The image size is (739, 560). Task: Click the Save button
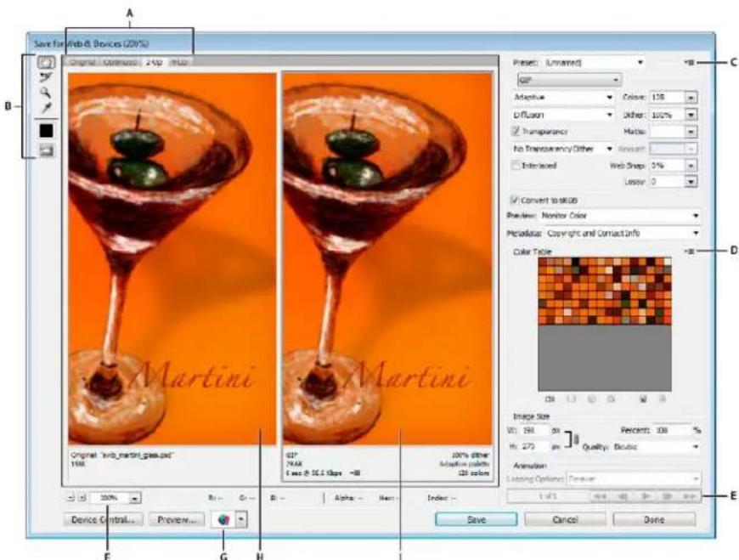tap(476, 519)
